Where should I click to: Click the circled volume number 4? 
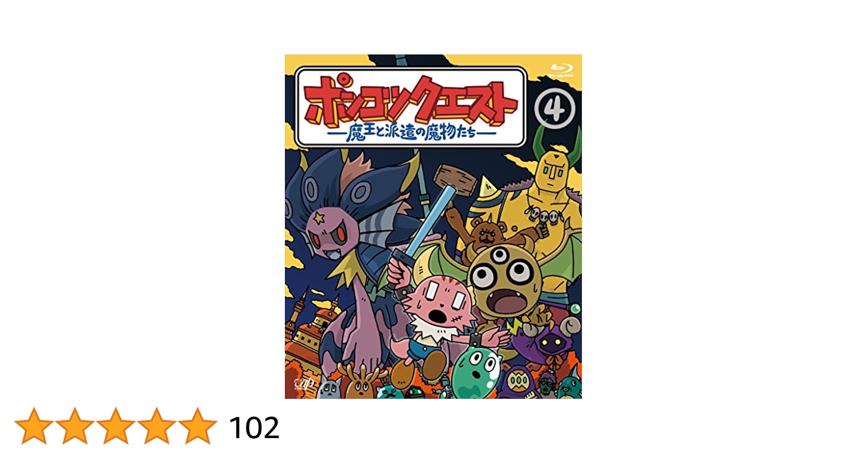[554, 109]
